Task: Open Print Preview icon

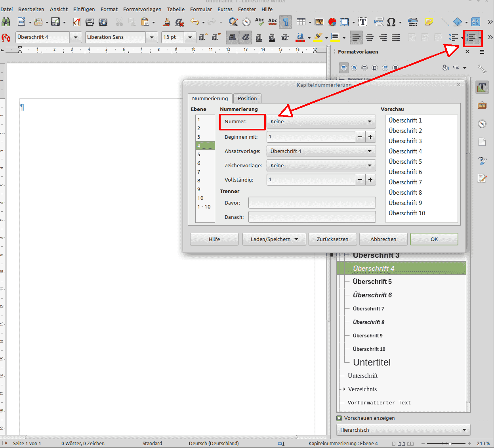Action: click(103, 22)
